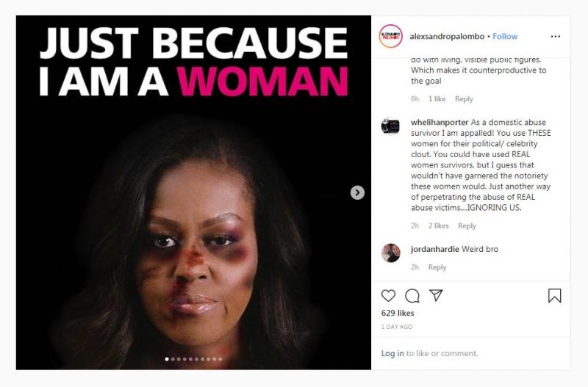View "2 likes" on whelihanporter's comment
The width and height of the screenshot is (588, 387).
tap(439, 226)
